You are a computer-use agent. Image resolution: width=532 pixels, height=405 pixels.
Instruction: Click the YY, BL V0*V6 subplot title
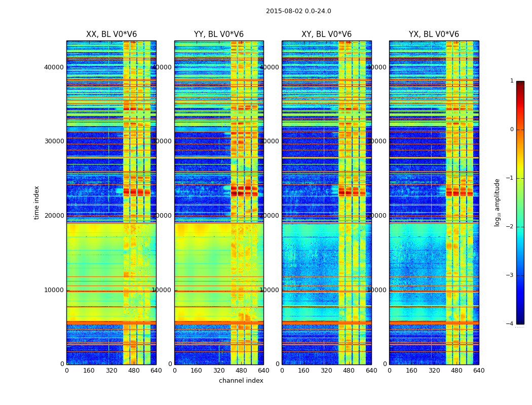(219, 34)
